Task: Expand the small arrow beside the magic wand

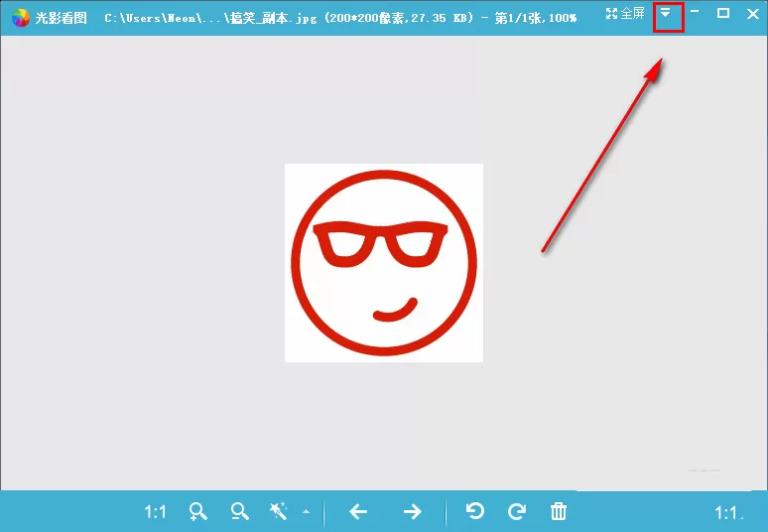Action: click(307, 511)
